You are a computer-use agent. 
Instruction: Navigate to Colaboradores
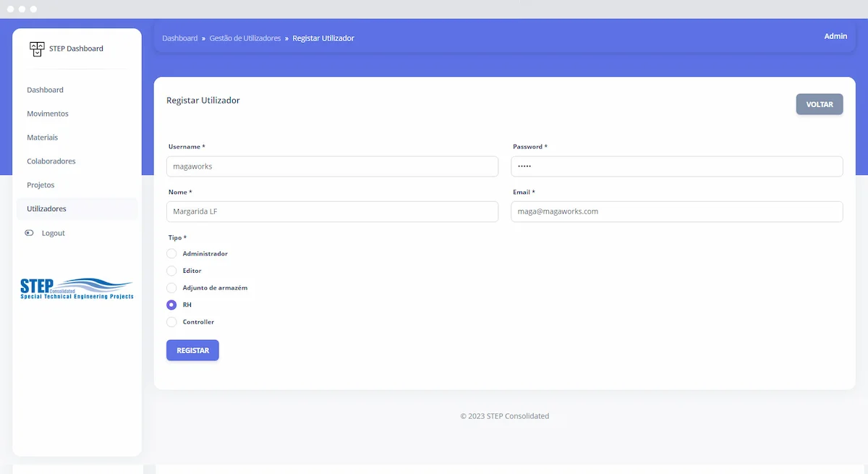51,161
